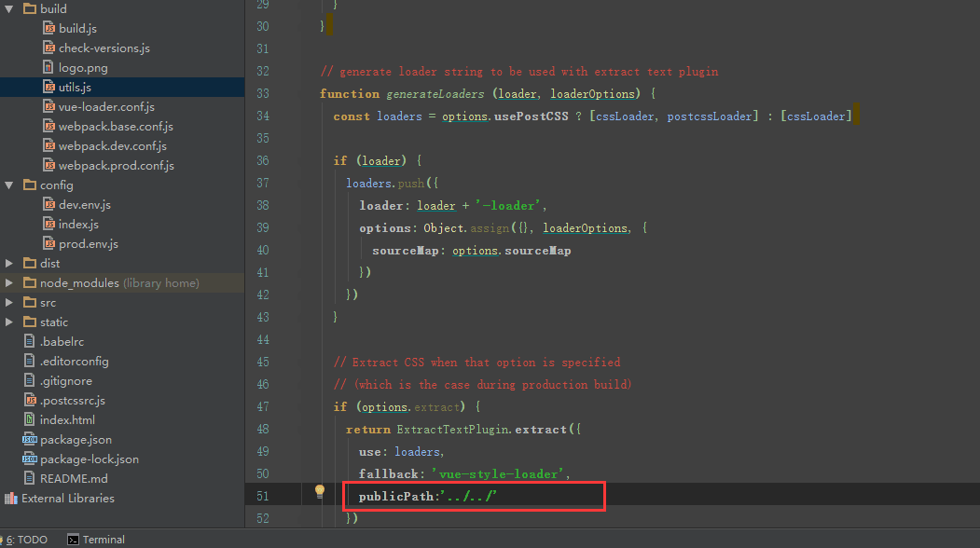Click the logo.png image file icon
980x548 pixels.
[x=49, y=67]
